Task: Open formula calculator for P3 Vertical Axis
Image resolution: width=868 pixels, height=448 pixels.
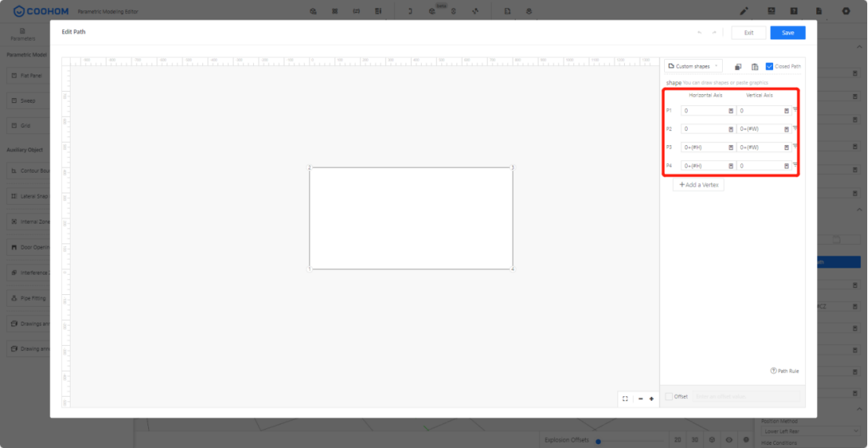Action: click(786, 148)
